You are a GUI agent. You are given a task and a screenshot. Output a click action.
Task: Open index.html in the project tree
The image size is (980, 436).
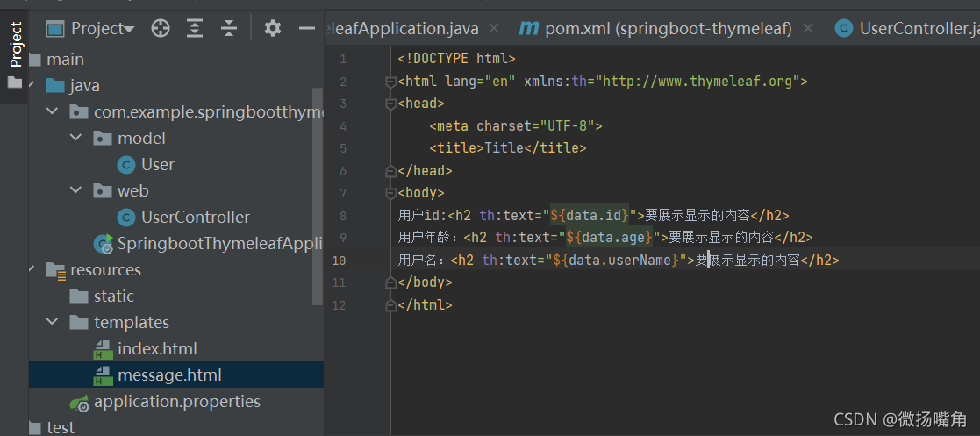[157, 348]
